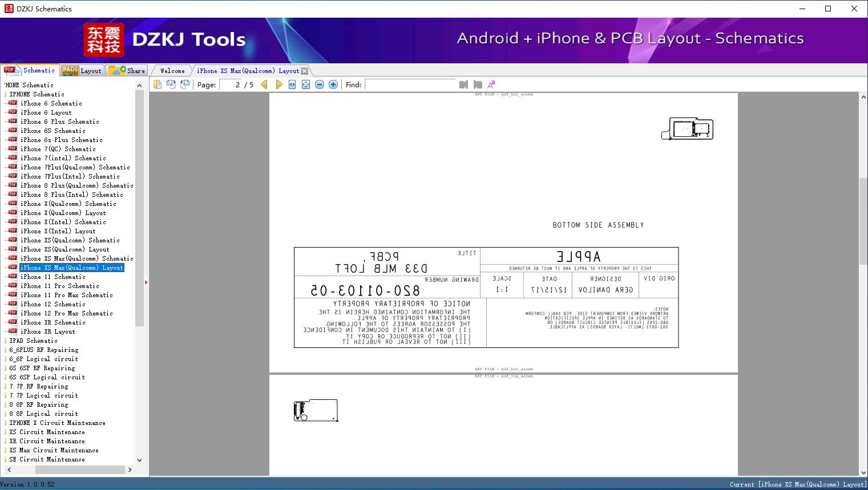Go to the next page
This screenshot has width=868, height=490.
click(278, 84)
